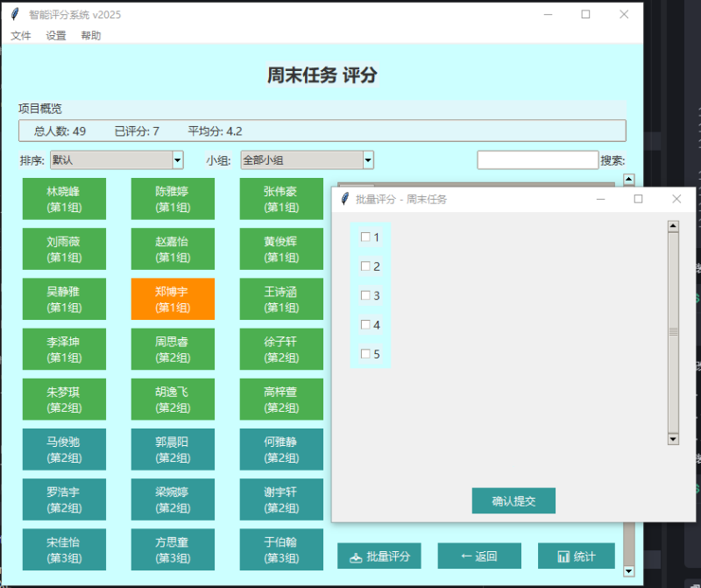Select student 王诗涵 card
Viewport: 701px width, 588px height.
pos(281,299)
